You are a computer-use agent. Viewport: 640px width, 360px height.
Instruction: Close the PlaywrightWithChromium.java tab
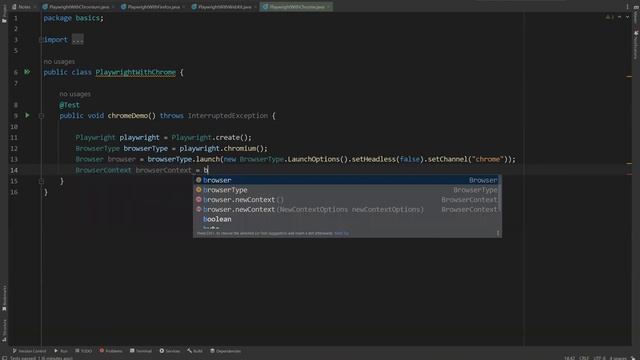tap(113, 7)
